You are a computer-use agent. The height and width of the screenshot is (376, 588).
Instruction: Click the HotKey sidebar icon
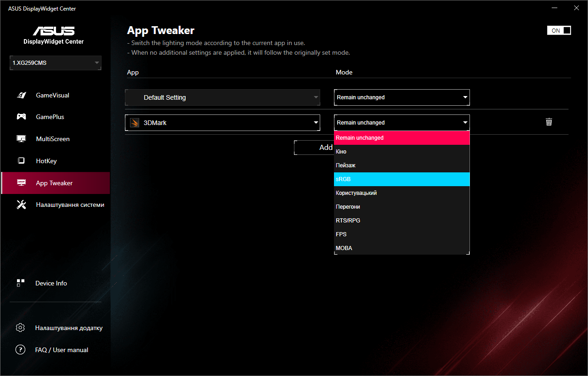(x=21, y=161)
